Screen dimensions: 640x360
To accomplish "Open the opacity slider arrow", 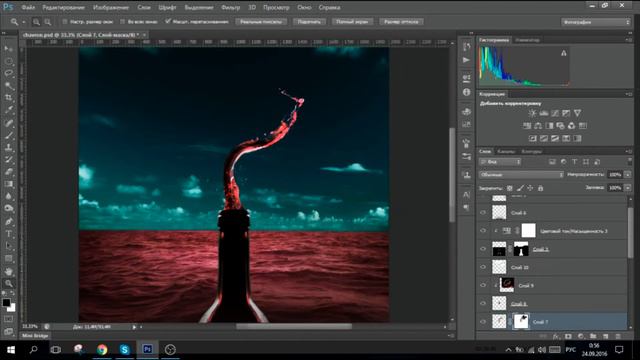I will click(628, 175).
